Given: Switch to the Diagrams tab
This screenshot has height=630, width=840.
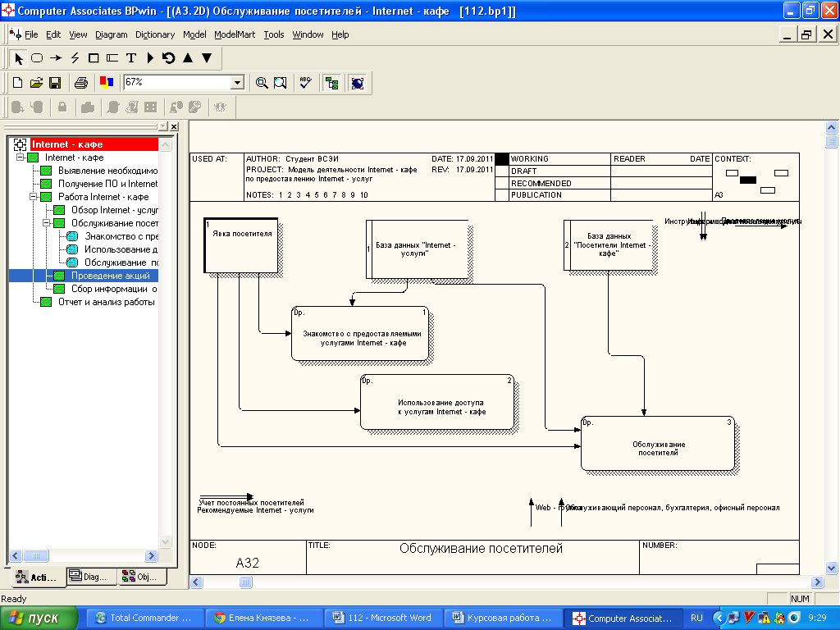Looking at the screenshot, I should 92,577.
